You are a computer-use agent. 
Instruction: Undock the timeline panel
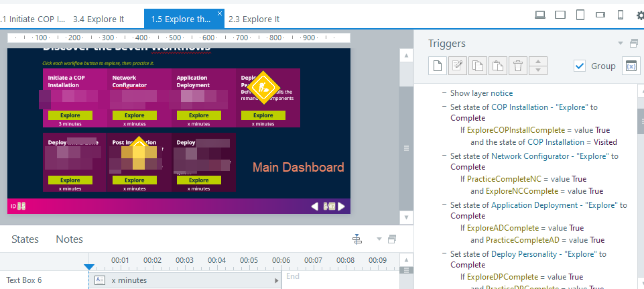392,239
